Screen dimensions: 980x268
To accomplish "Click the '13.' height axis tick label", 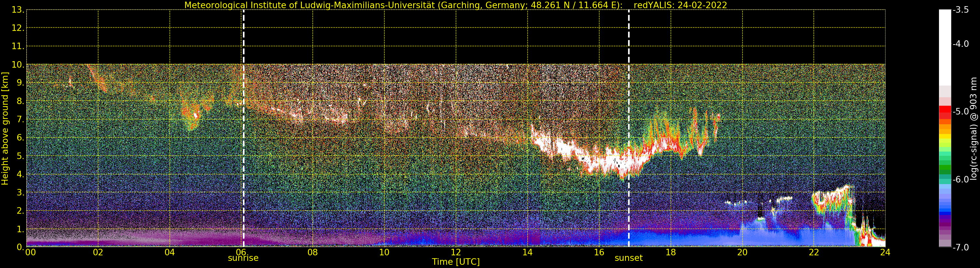I will 18,10.
